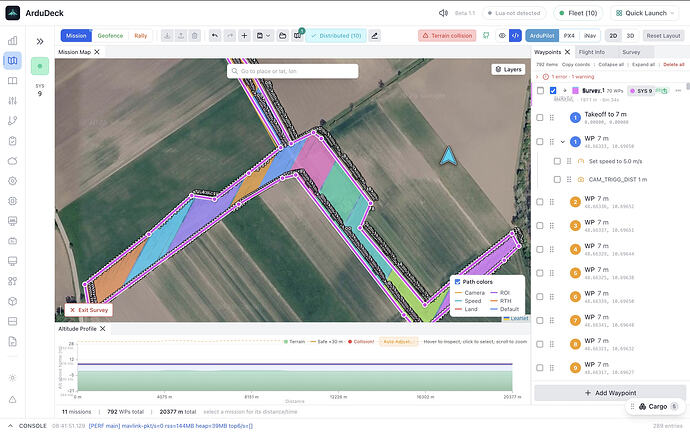This screenshot has width=690, height=433.
Task: Open the branch route icon in sidebar
Action: pos(12,121)
